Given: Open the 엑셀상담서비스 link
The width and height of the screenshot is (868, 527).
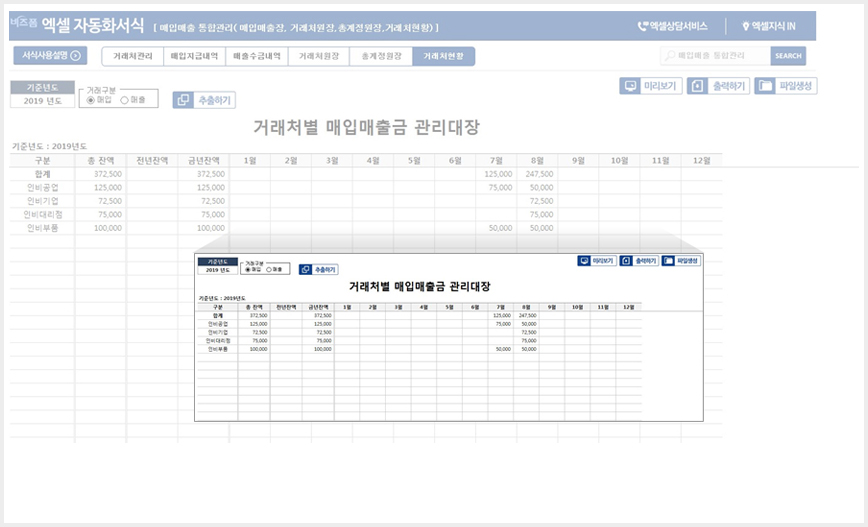Looking at the screenshot, I should point(679,26).
